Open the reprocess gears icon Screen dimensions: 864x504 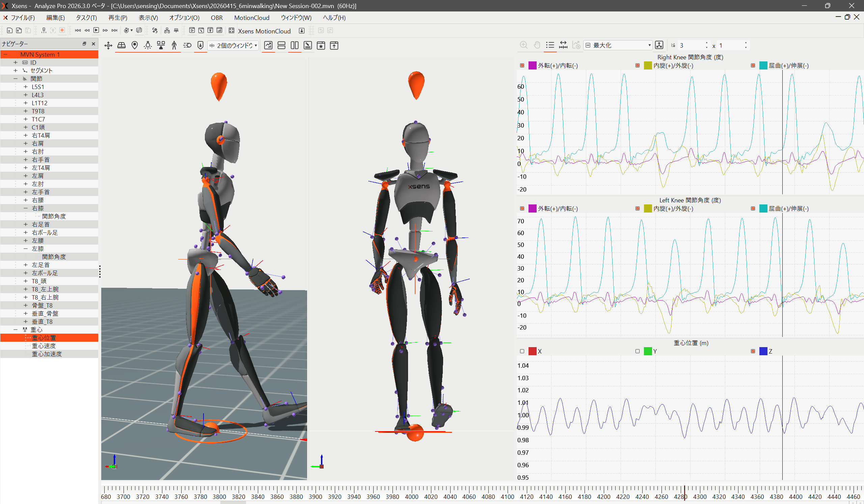(155, 30)
